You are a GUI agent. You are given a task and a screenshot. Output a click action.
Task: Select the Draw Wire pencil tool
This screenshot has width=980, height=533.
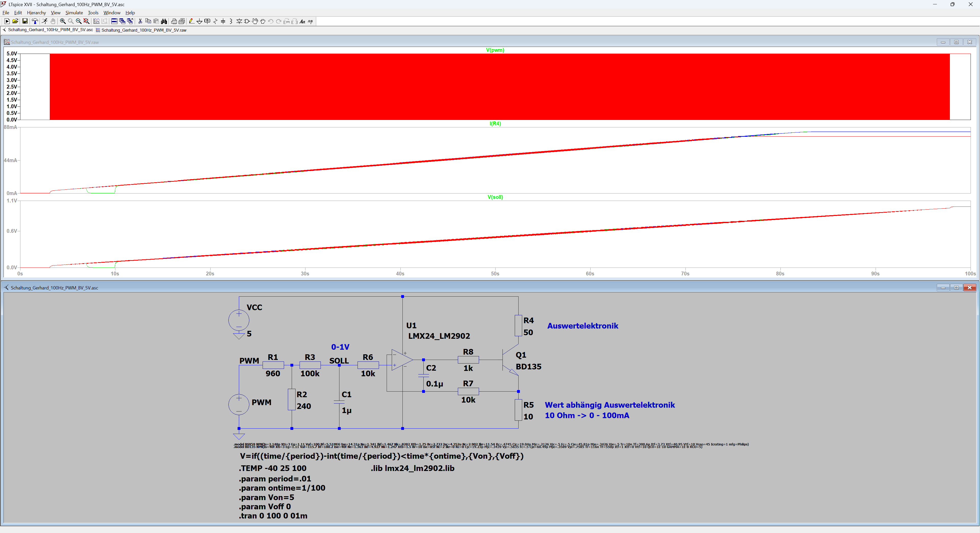click(x=192, y=21)
